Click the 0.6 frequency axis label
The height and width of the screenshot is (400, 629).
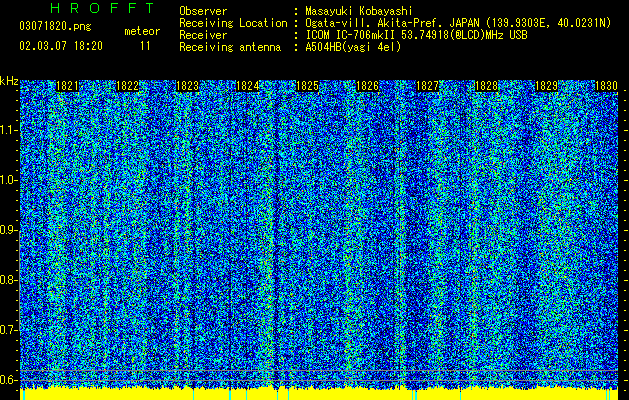pos(7,380)
